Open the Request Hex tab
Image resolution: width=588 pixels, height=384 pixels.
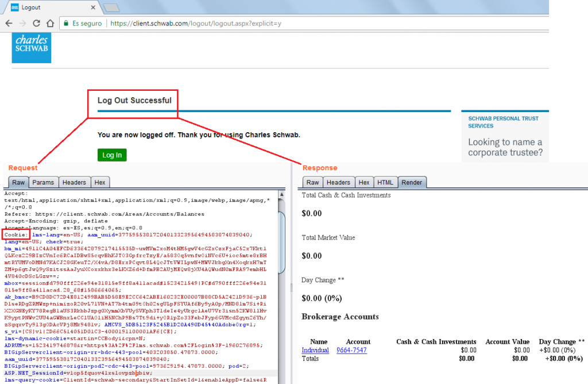(100, 182)
